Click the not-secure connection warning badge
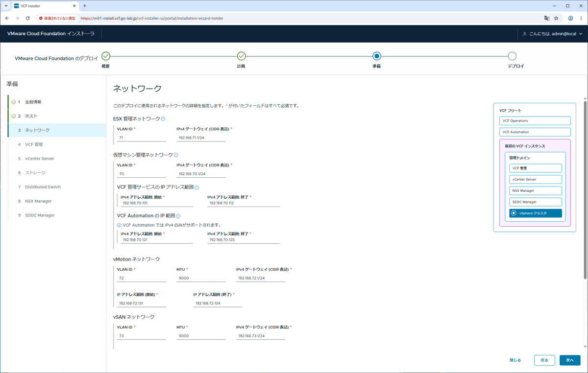Viewport: 588px width, 373px height. [x=57, y=18]
